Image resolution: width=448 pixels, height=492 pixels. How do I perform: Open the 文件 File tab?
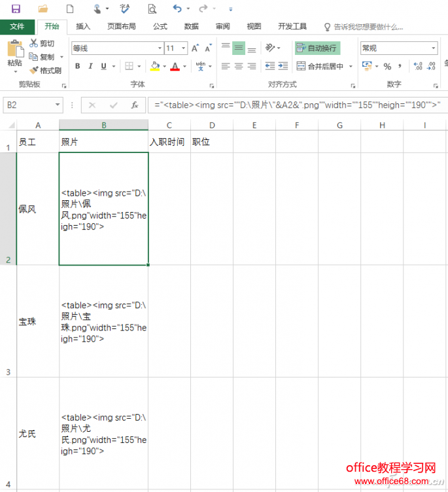coord(17,26)
